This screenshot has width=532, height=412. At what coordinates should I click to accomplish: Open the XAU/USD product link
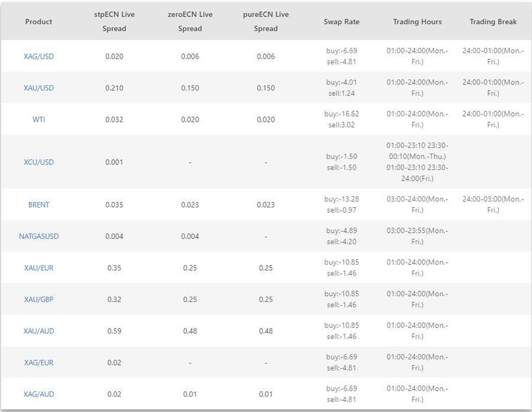coord(38,88)
